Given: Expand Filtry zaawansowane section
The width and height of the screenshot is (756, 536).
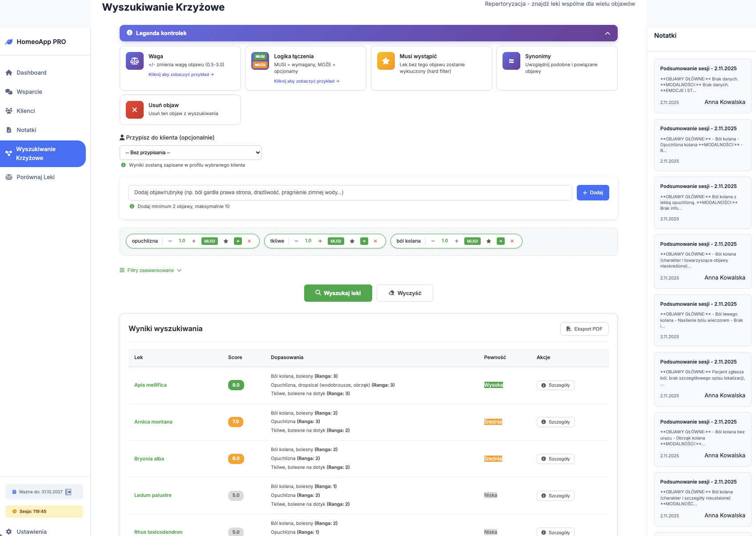Looking at the screenshot, I should [150, 270].
